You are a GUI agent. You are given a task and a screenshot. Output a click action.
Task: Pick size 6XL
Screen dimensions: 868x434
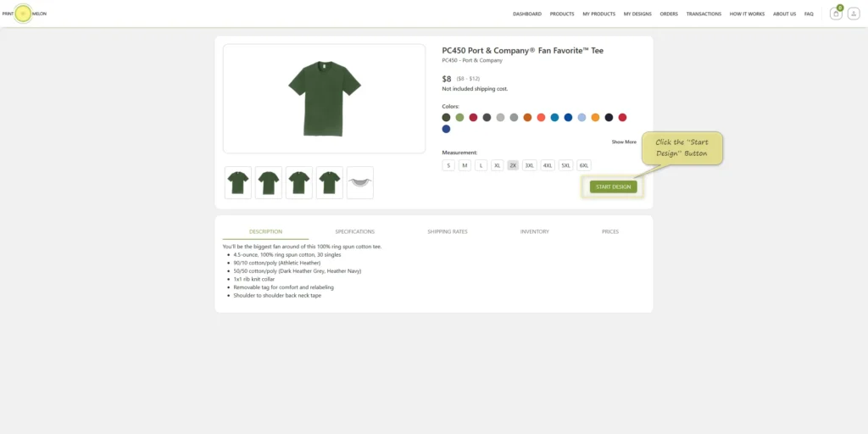(x=584, y=165)
